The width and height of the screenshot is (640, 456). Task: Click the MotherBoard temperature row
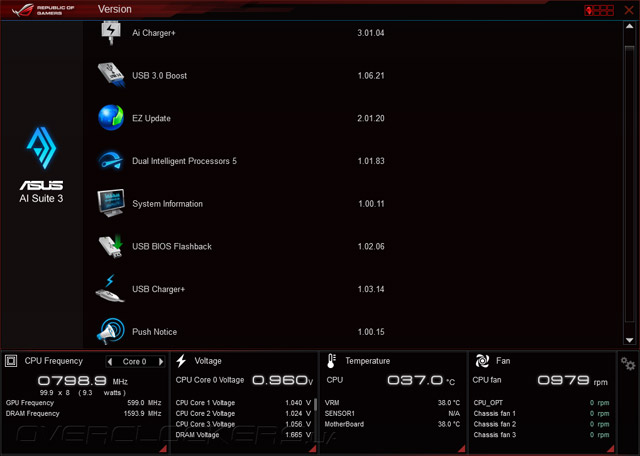tap(392, 424)
